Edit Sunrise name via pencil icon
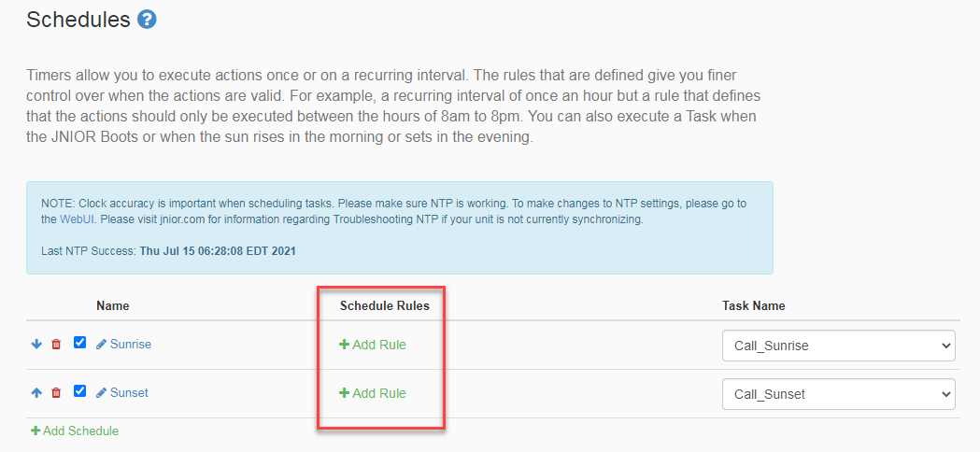 [x=101, y=344]
